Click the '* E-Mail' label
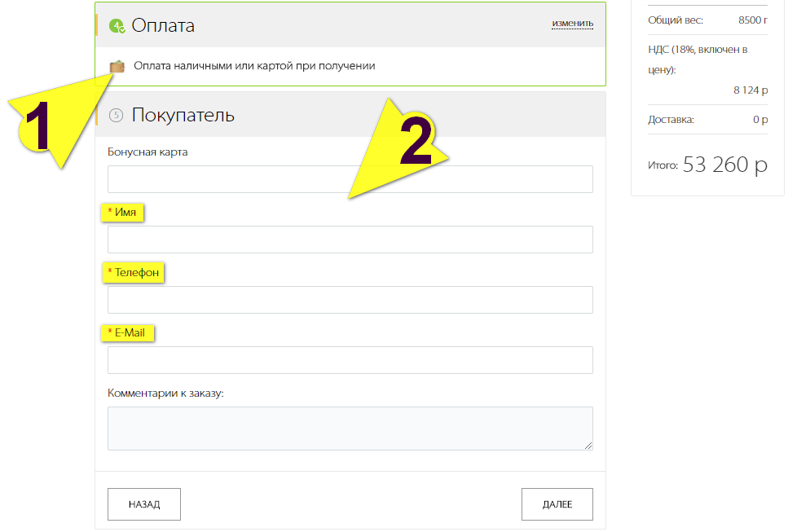 tap(126, 333)
